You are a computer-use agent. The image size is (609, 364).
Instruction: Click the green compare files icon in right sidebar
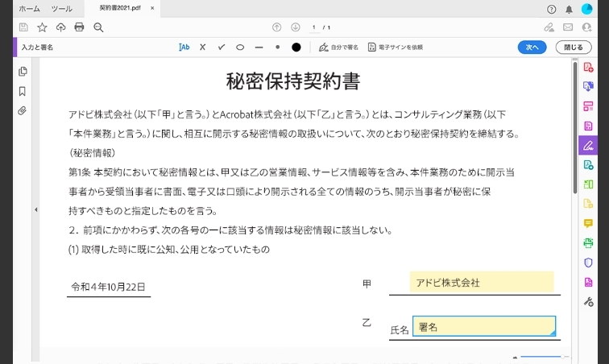click(588, 184)
